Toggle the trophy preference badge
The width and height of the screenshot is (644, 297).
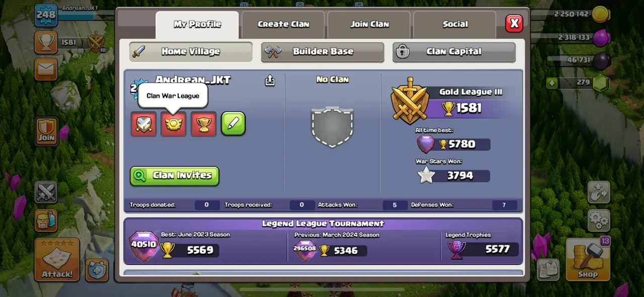point(204,124)
